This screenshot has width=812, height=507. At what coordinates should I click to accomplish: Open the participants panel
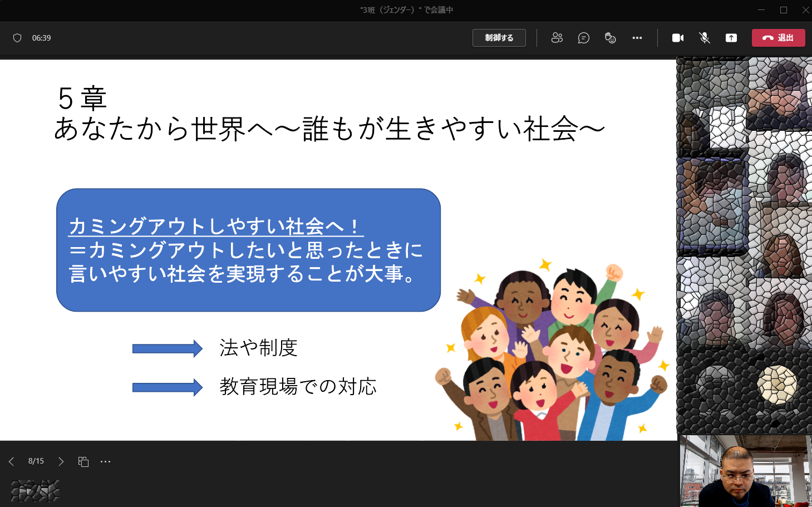coord(557,38)
